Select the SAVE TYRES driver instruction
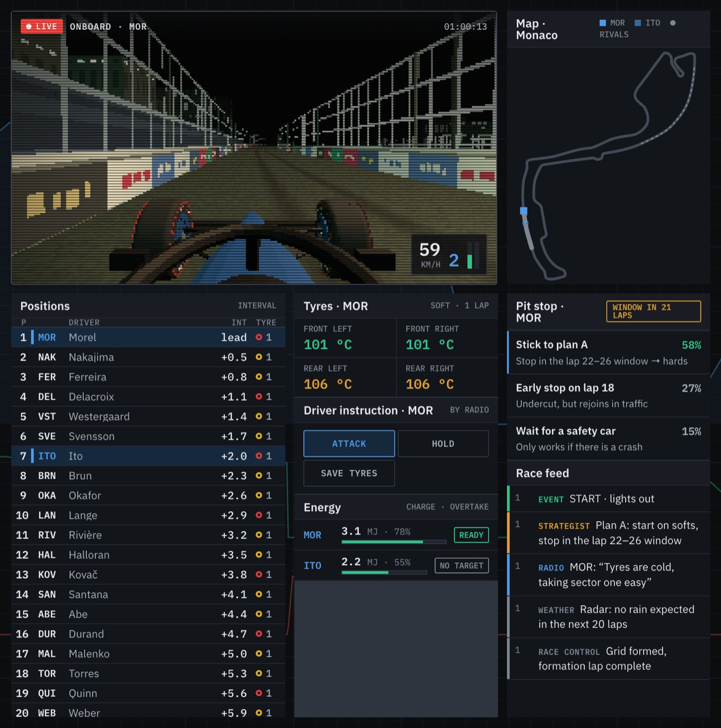This screenshot has width=721, height=728. point(349,473)
